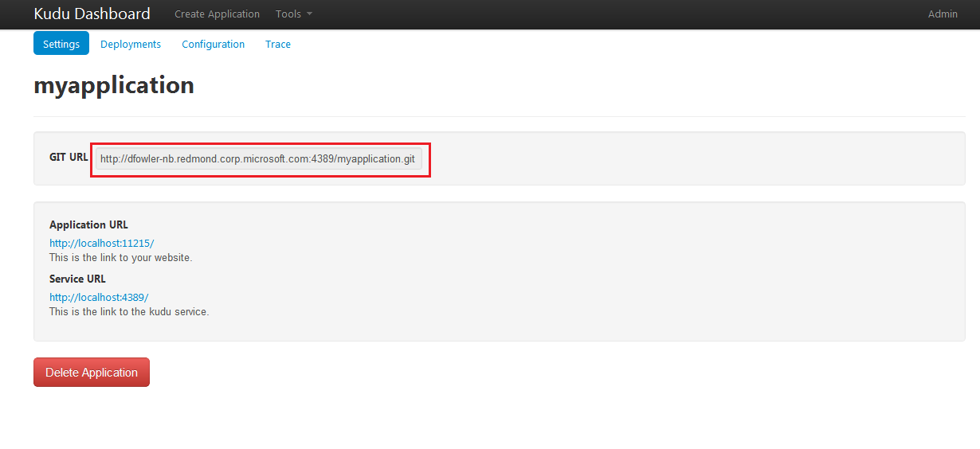This screenshot has width=980, height=449.
Task: Click the GIT URL label
Action: (x=69, y=157)
